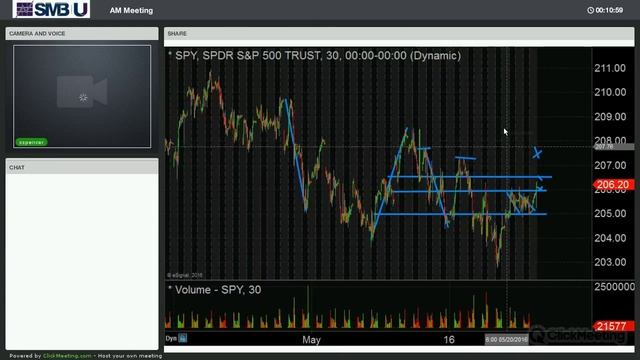The width and height of the screenshot is (640, 360).
Task: Click the Chat panel header
Action: [82, 167]
